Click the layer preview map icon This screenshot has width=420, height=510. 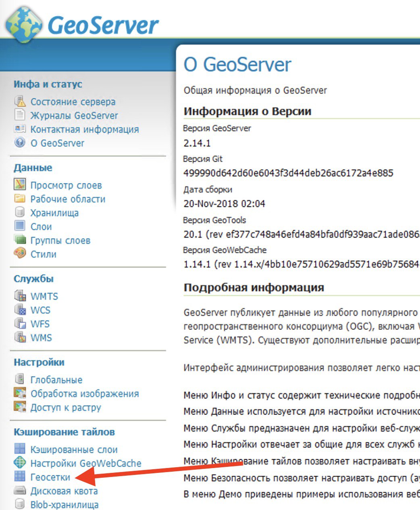tap(20, 184)
